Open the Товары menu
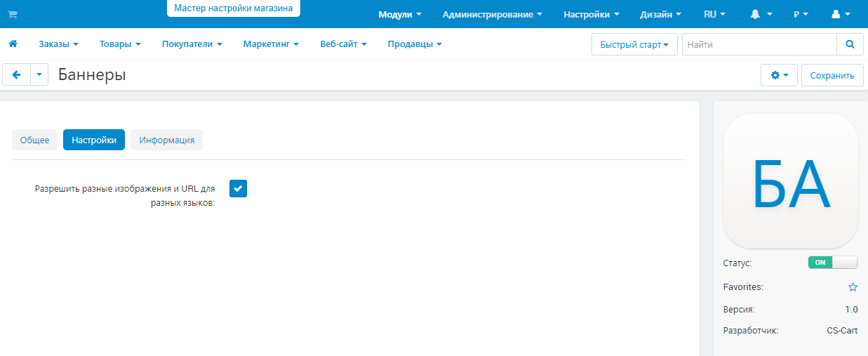 [120, 44]
